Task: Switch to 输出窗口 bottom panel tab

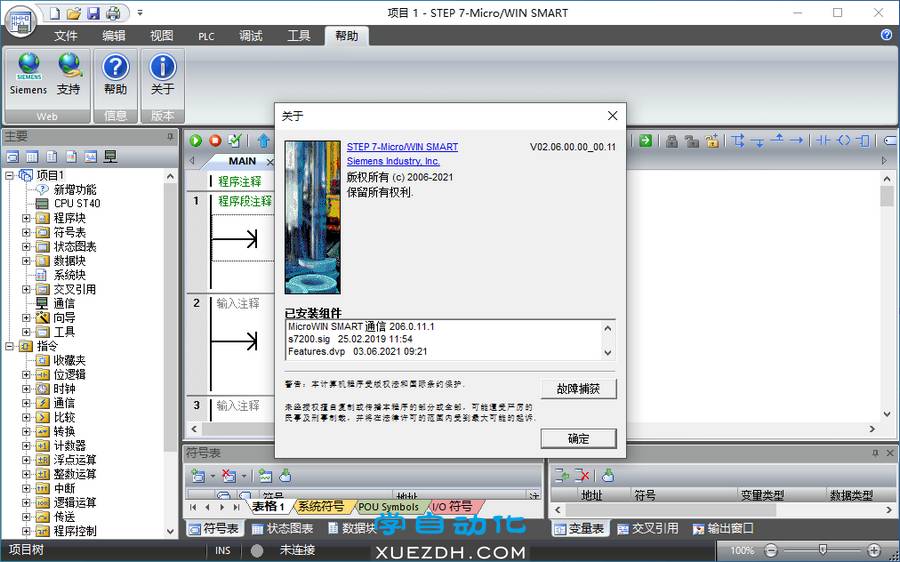Action: [723, 528]
